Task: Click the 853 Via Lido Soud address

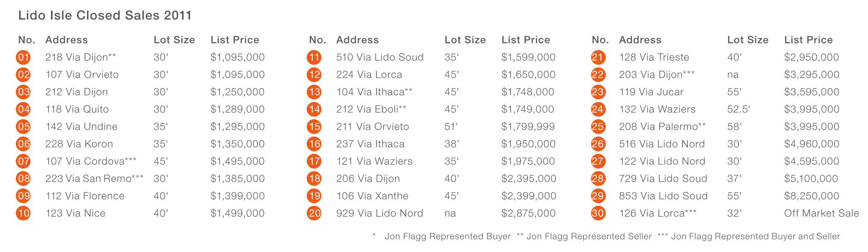Action: coord(663,196)
